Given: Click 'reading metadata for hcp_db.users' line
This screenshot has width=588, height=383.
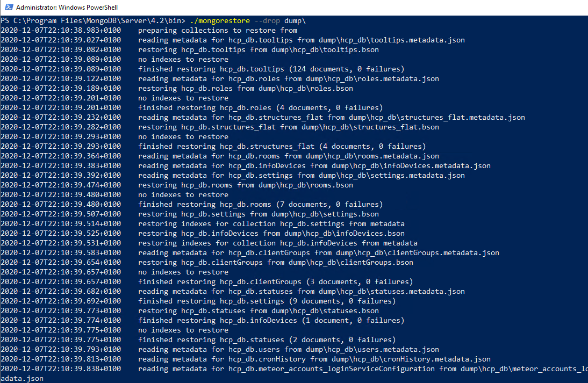Looking at the screenshot, I should (x=289, y=350).
